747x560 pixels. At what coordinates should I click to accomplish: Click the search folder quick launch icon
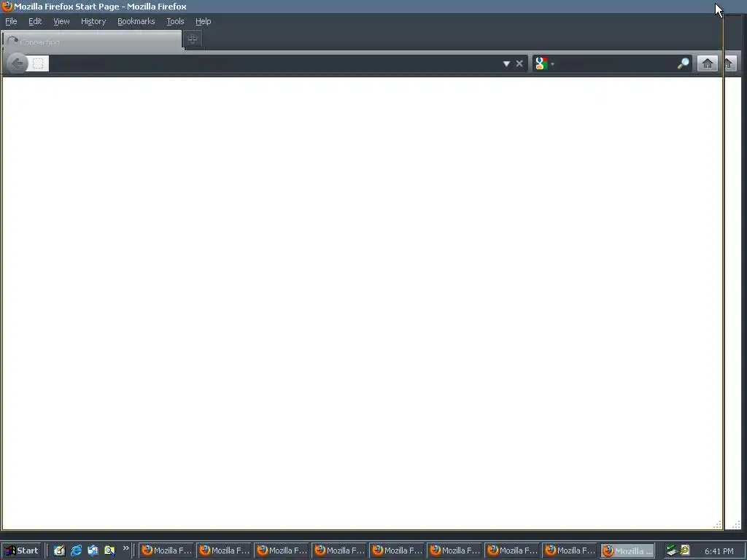click(x=109, y=551)
